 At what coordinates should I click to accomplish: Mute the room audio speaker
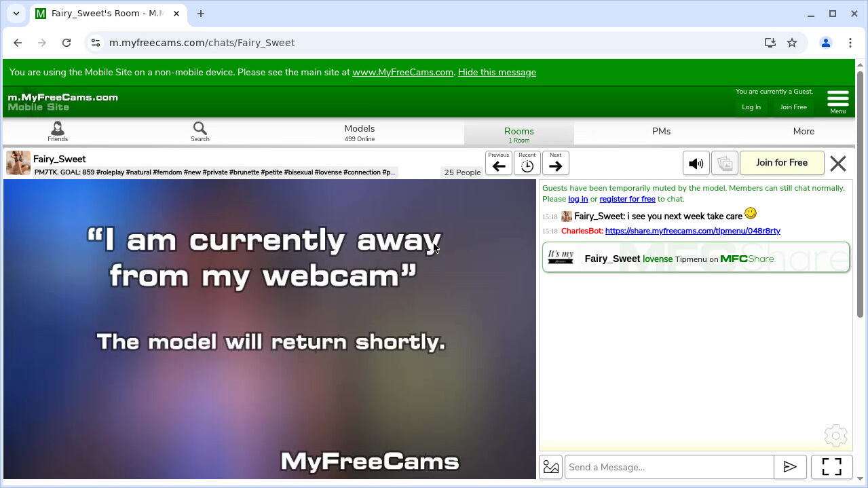696,164
